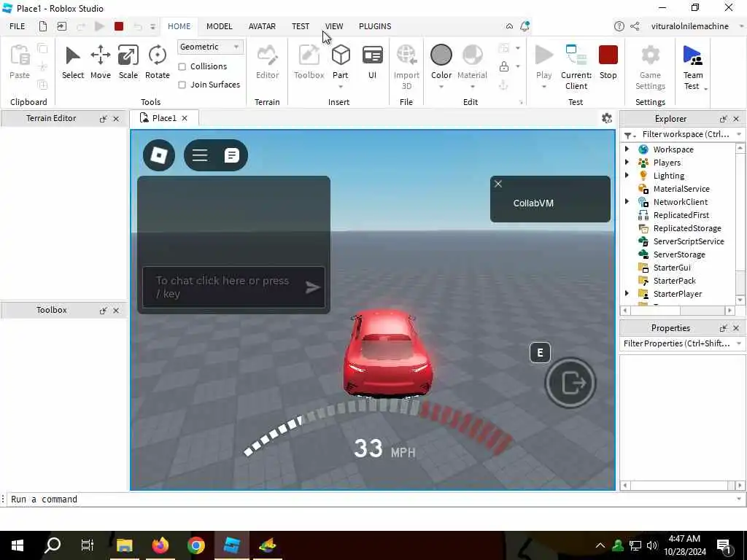Viewport: 747px width, 560px height.
Task: Click the share icon near username
Action: [x=635, y=26]
